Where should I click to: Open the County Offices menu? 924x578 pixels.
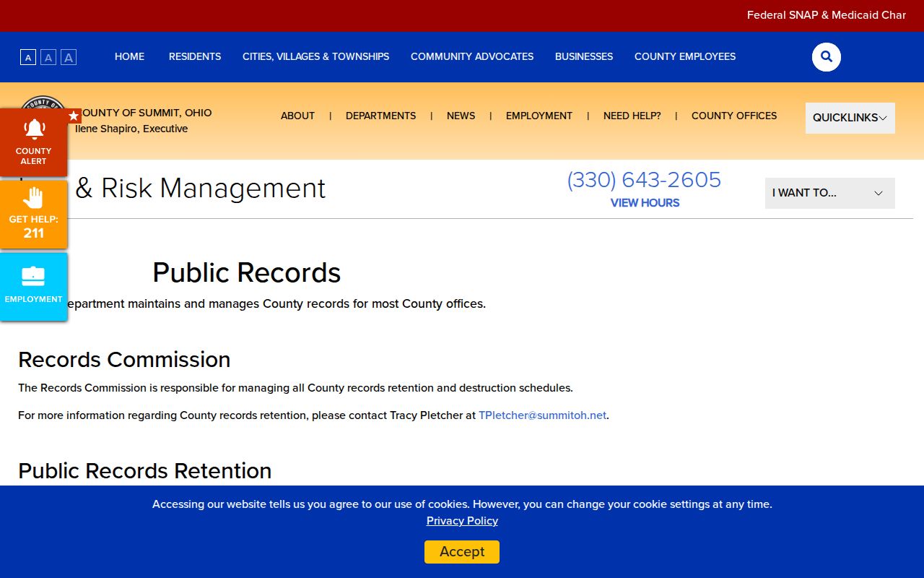734,116
